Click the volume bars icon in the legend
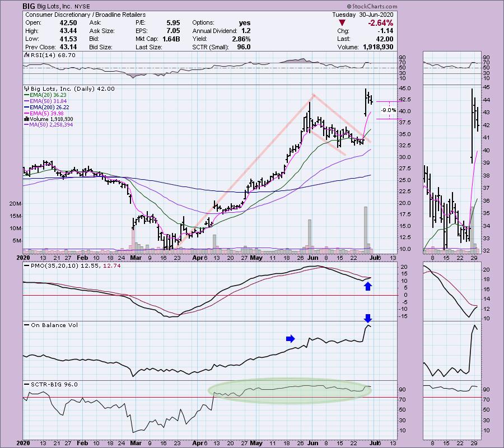This screenshot has height=448, width=504. [26, 119]
